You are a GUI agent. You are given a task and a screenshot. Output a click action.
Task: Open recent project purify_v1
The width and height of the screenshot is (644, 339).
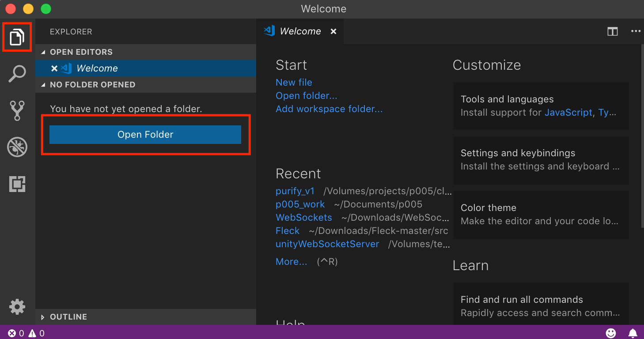295,191
